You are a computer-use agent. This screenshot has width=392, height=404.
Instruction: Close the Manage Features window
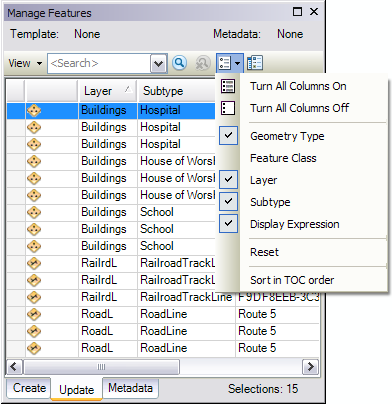tap(314, 12)
